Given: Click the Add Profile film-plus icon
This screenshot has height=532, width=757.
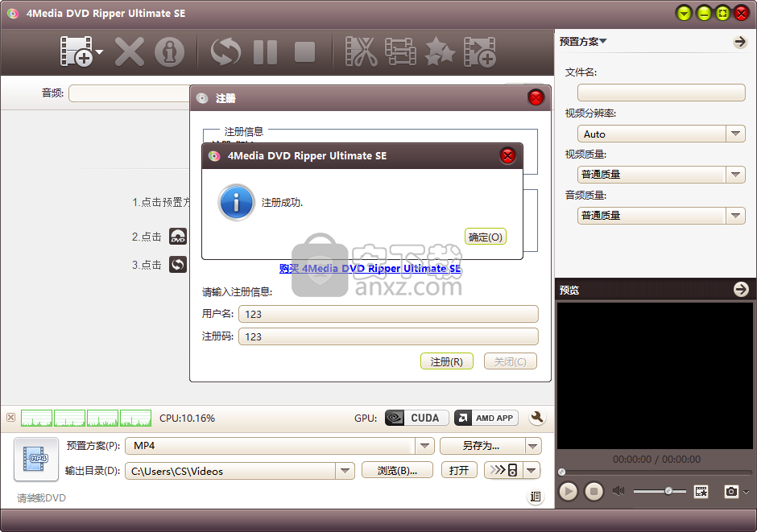Looking at the screenshot, I should point(479,52).
